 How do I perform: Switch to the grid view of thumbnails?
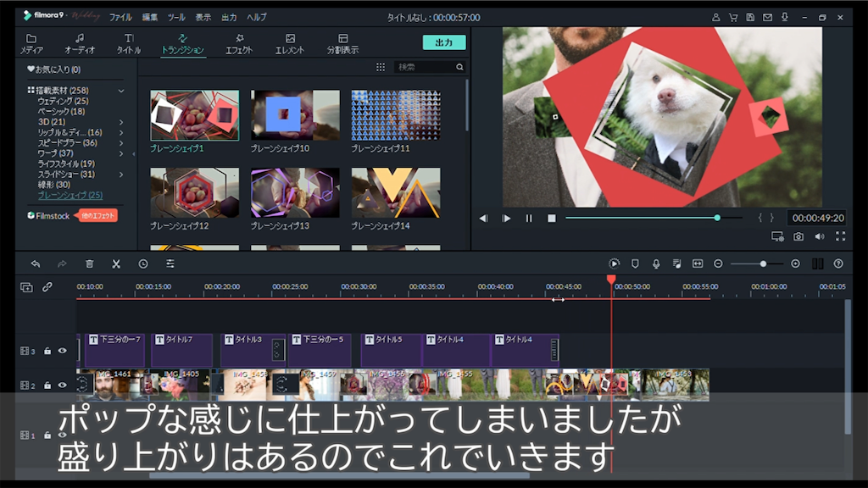(380, 67)
